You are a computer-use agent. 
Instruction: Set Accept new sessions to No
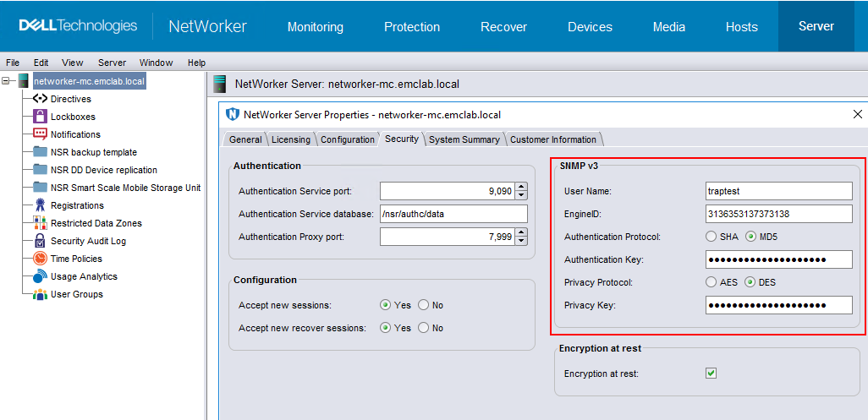424,305
